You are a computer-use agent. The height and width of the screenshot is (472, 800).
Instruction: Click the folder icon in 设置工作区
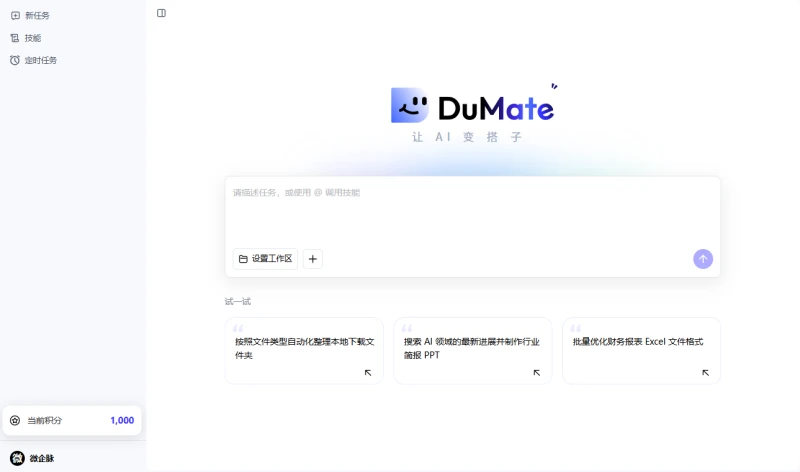(243, 259)
